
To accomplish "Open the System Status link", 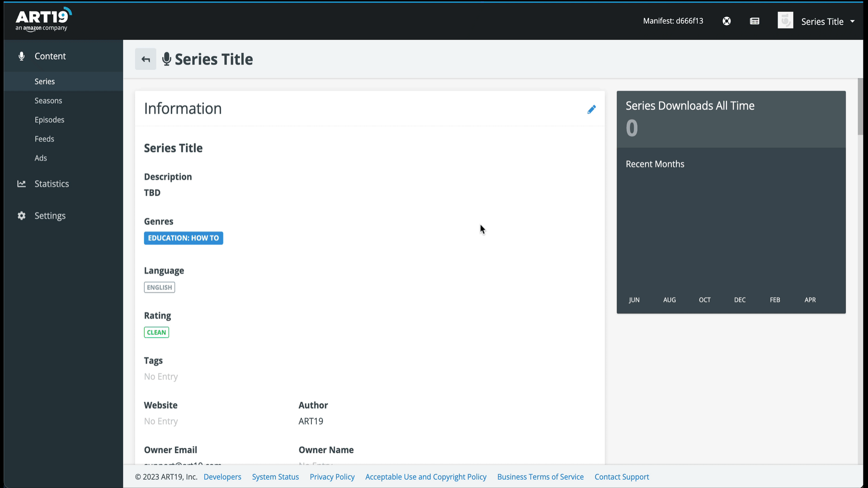I will (275, 477).
